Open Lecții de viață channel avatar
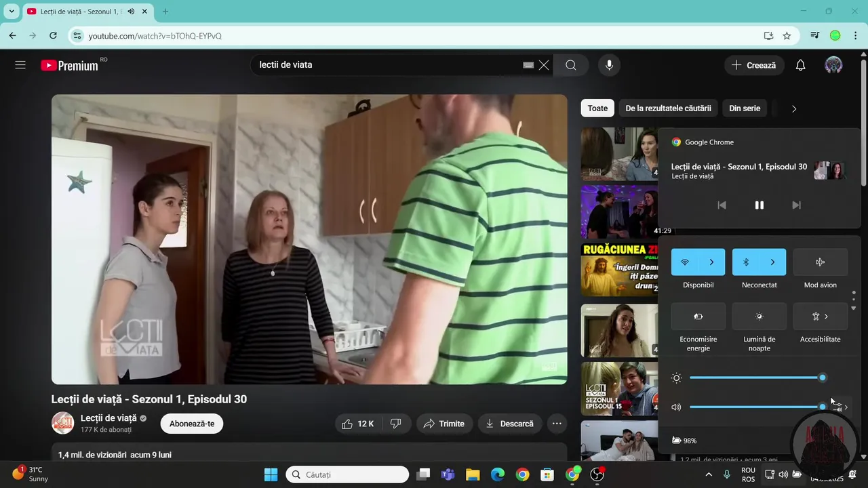868x488 pixels. (x=63, y=423)
